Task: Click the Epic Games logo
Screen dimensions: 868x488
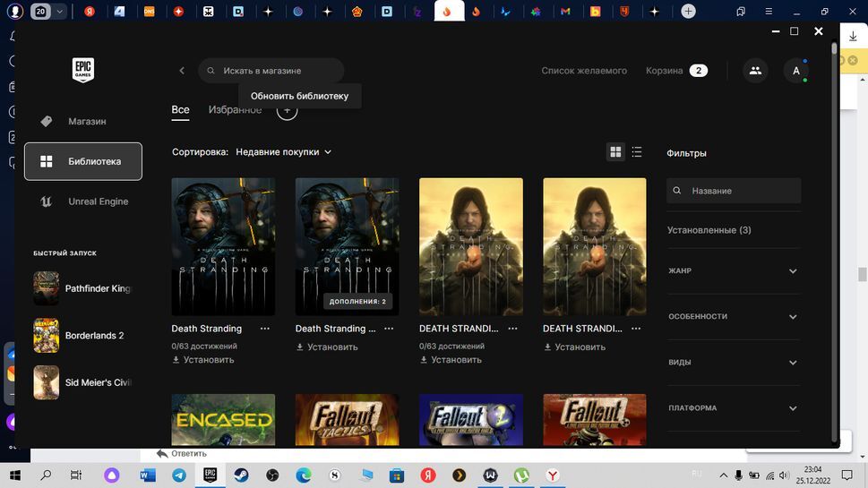Action: click(x=82, y=70)
